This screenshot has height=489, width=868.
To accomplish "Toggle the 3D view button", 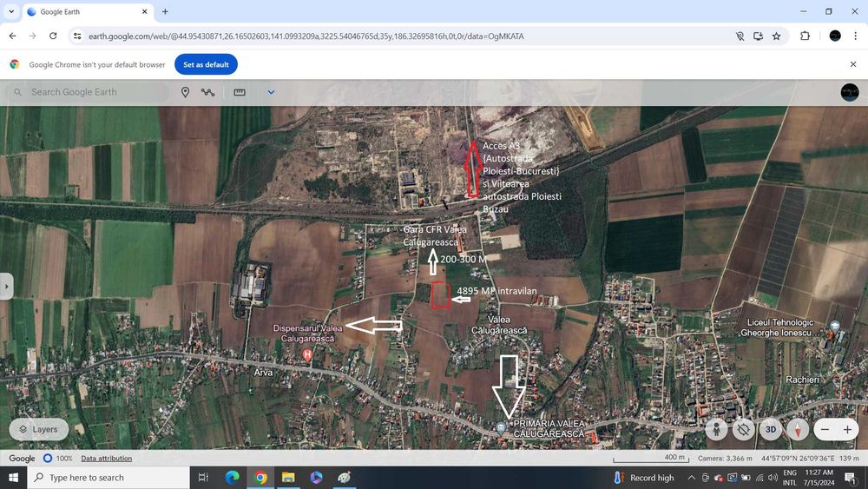I will [x=770, y=429].
